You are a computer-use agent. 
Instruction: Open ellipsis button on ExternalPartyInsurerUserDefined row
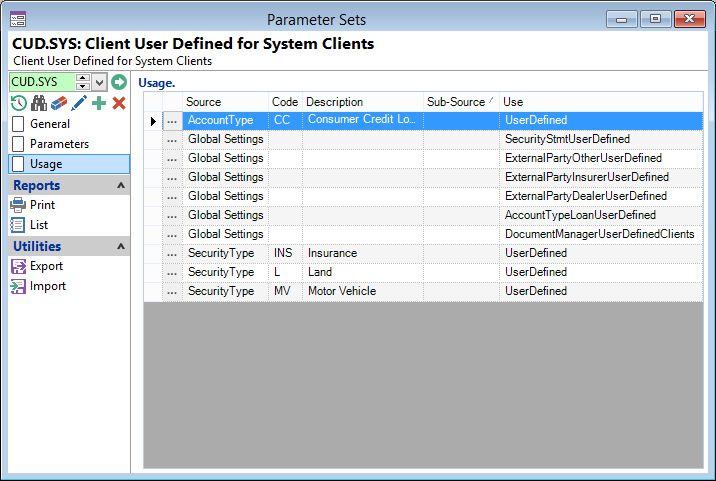click(x=172, y=178)
